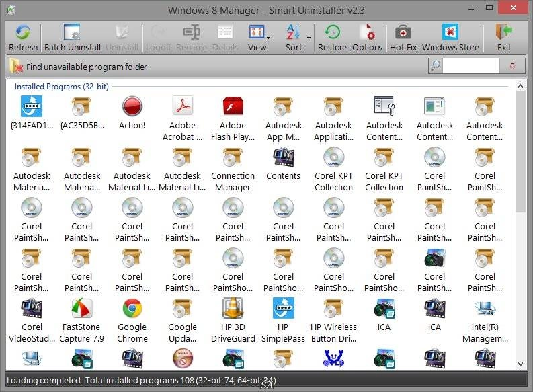Click Total installed programs 108 status

(181, 380)
